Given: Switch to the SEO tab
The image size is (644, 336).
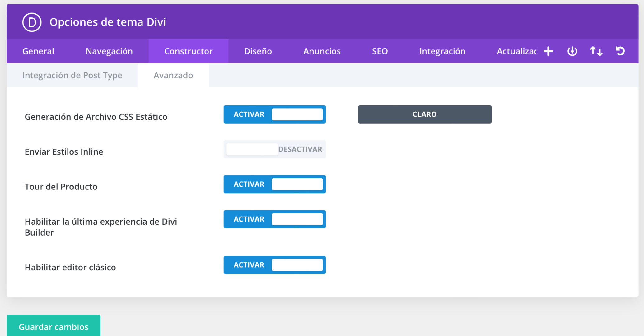Looking at the screenshot, I should coord(380,51).
